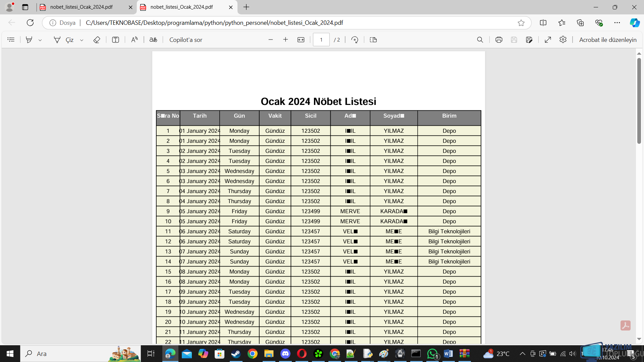Open PDF viewer settings gear

563,40
